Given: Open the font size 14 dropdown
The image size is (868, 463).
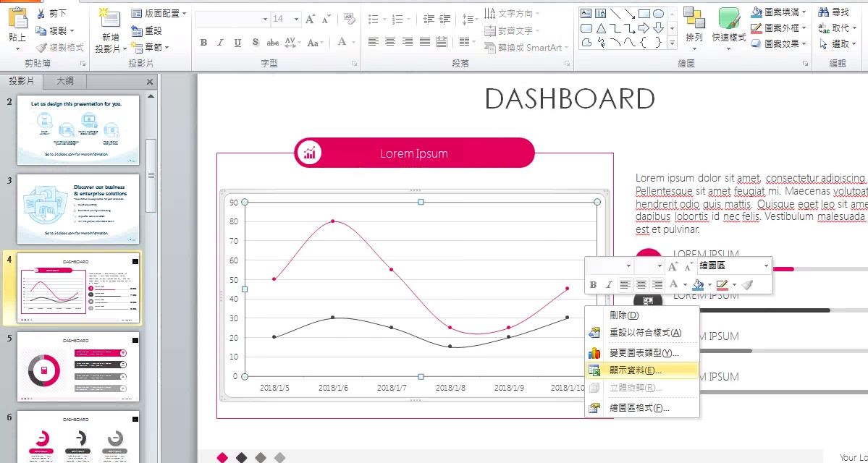Looking at the screenshot, I should tap(296, 20).
